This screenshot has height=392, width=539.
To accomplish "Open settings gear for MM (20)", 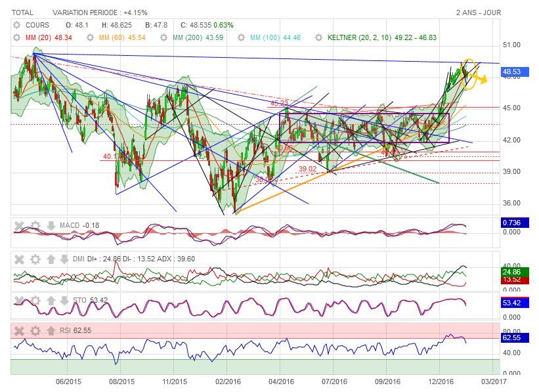I will (x=16, y=37).
